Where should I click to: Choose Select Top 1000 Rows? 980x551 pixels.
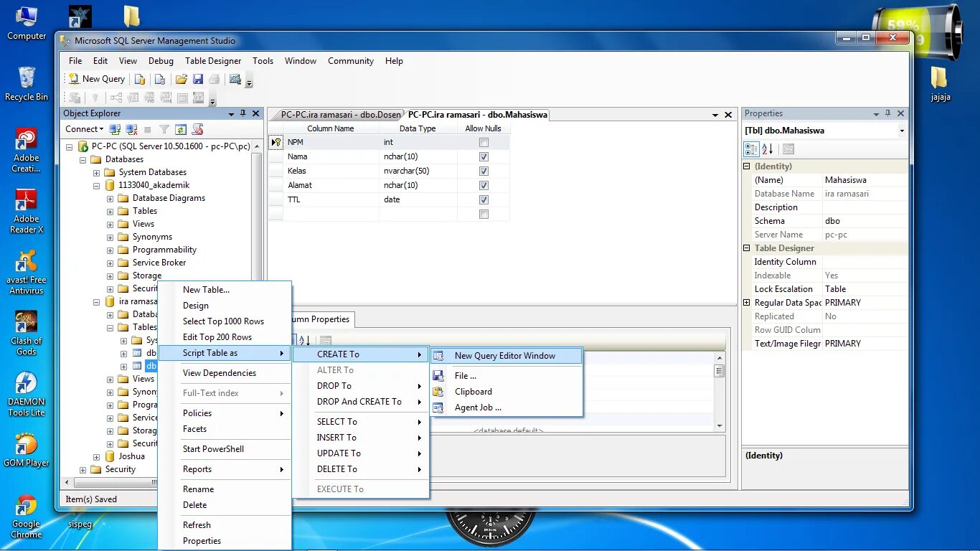(223, 321)
